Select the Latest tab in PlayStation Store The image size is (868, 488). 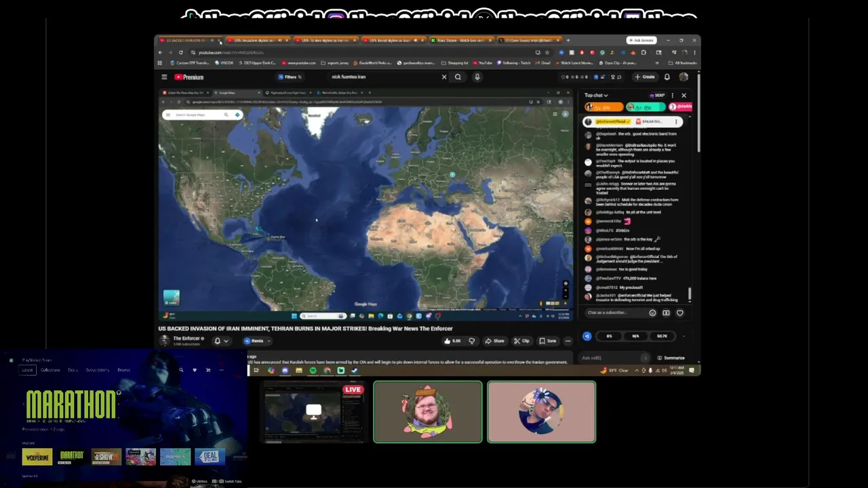[x=27, y=370]
